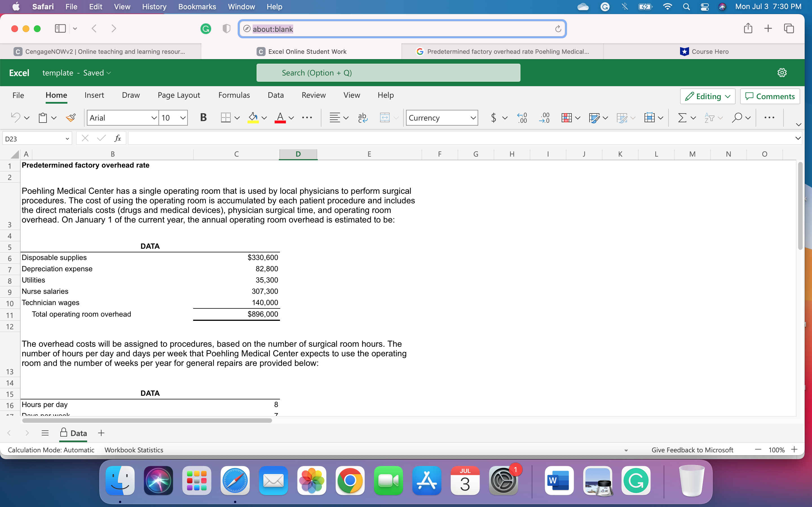812x507 pixels.
Task: Undo the last action
Action: coord(16,118)
